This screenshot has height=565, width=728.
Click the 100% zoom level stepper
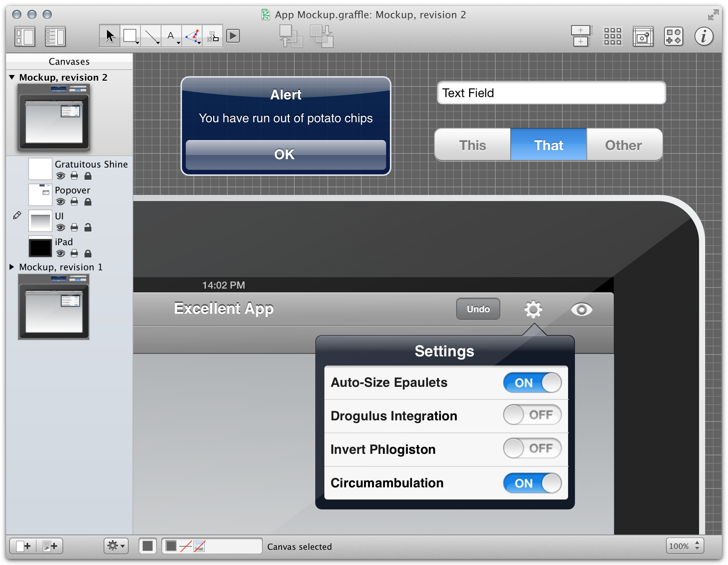pos(697,546)
